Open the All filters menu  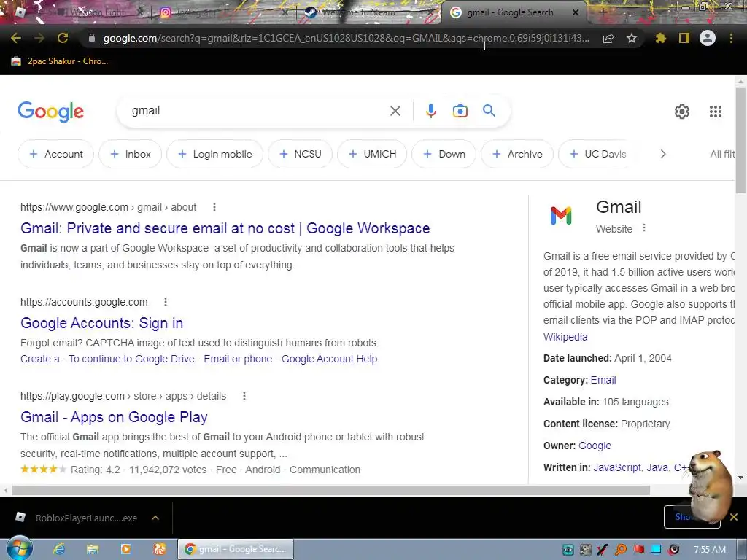pos(722,154)
